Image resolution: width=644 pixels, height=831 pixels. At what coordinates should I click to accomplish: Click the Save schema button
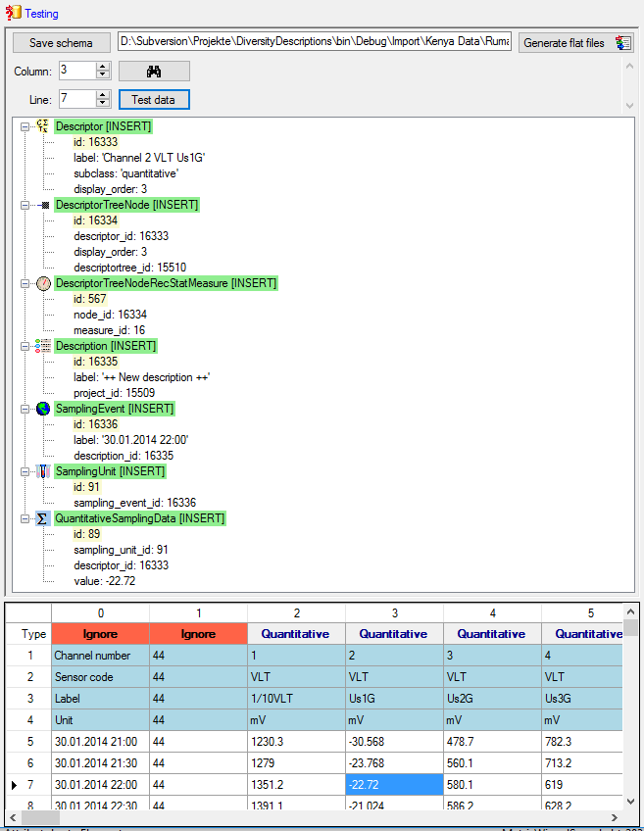tap(62, 43)
